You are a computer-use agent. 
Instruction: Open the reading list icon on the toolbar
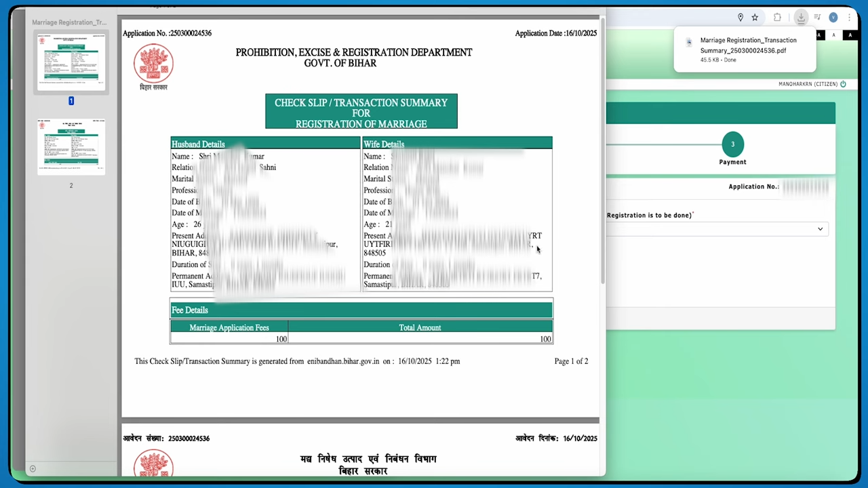coord(817,18)
